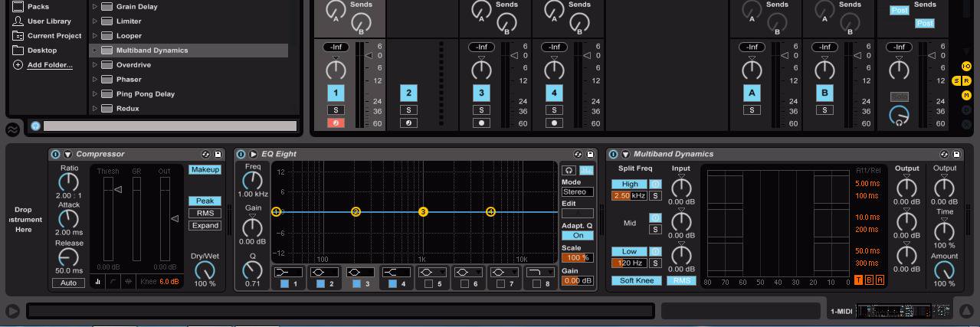Solo return track A
Image resolution: width=980 pixels, height=327 pixels.
752,110
